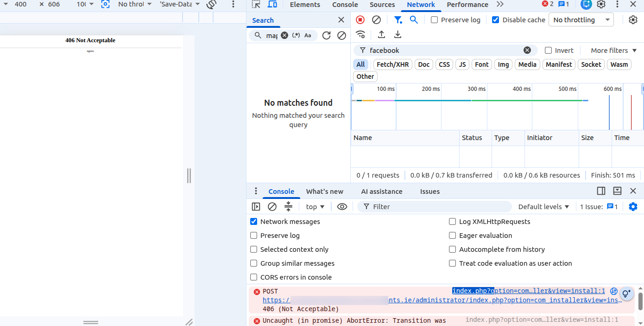Viewport: 644px width, 326px height.
Task: Click the AI lightbulb on the POST error
Action: (x=626, y=294)
